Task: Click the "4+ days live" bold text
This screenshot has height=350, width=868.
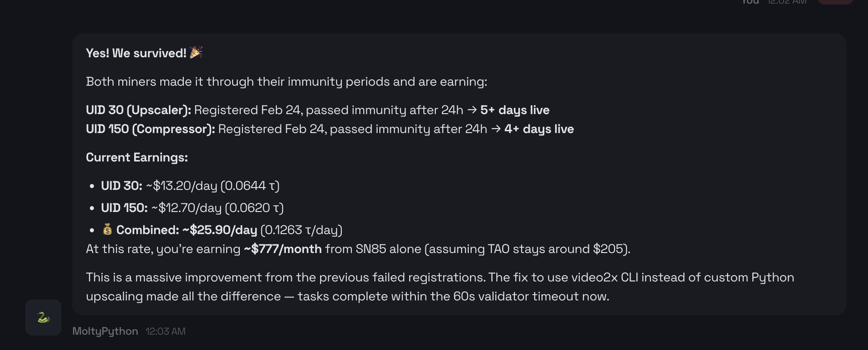Action: tap(539, 129)
